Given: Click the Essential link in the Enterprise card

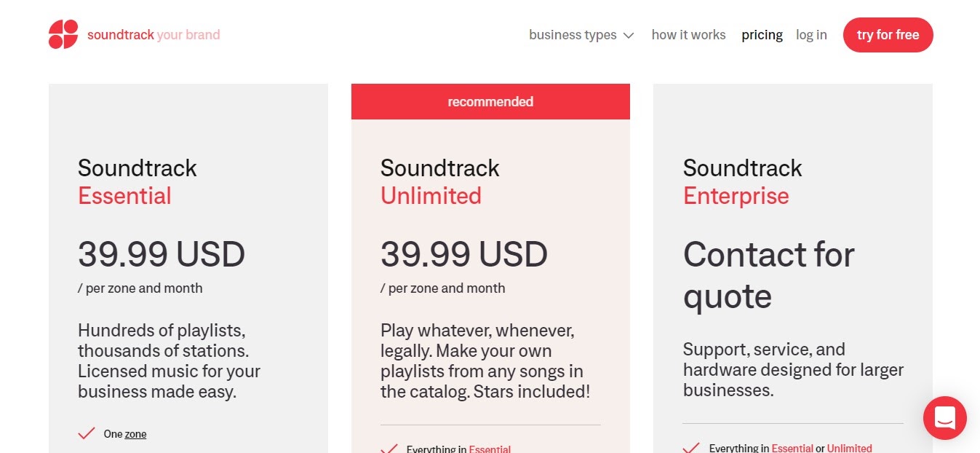Looking at the screenshot, I should click(x=792, y=448).
